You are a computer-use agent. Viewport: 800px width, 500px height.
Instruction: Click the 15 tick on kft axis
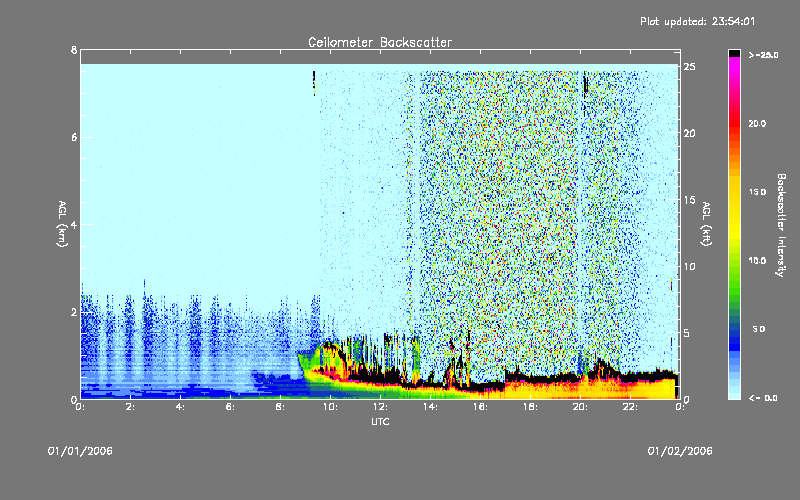pos(690,200)
